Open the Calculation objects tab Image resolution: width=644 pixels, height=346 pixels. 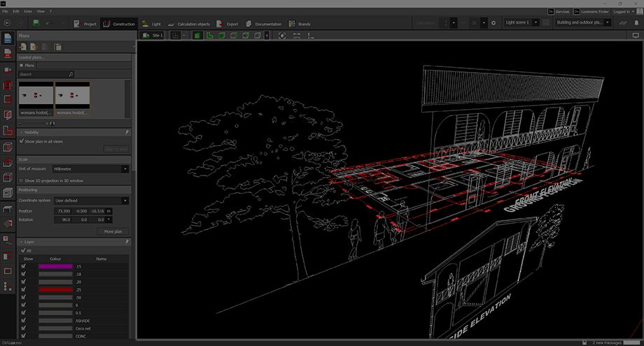tap(188, 24)
